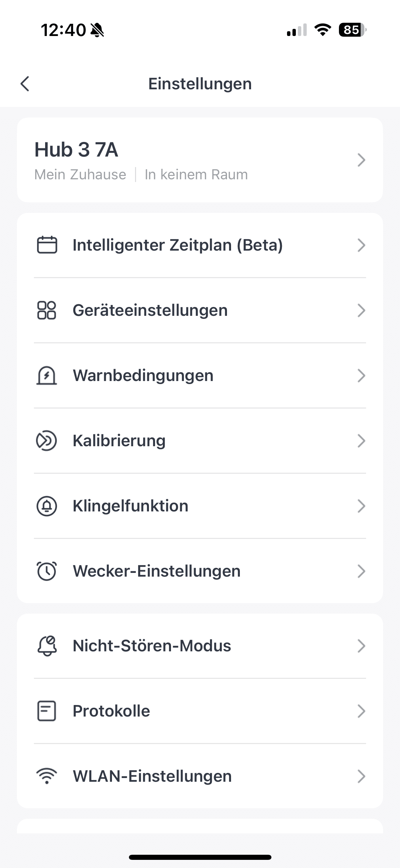Open Klingelfunktion settings

pyautogui.click(x=130, y=506)
